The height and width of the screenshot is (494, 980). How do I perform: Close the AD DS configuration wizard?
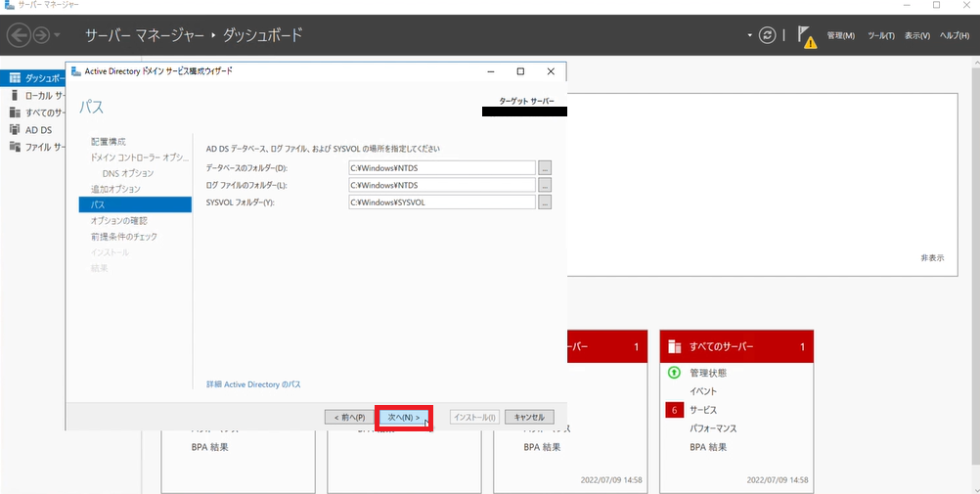coord(550,72)
